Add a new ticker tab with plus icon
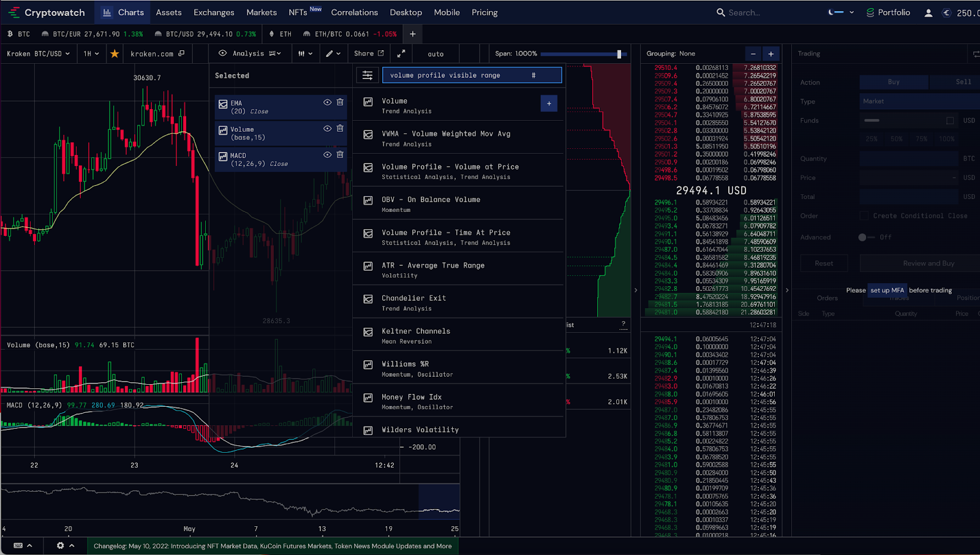Image resolution: width=980 pixels, height=555 pixels. (413, 34)
